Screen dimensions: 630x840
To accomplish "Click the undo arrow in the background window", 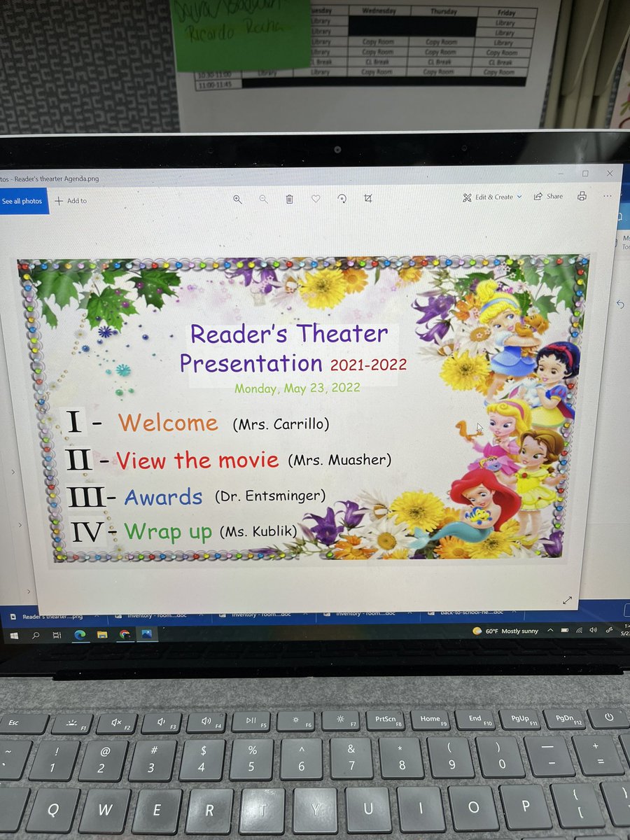I will click(x=619, y=304).
